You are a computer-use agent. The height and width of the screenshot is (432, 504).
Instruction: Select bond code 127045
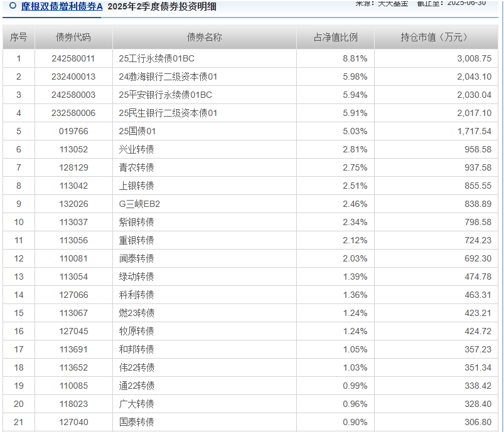click(x=73, y=331)
